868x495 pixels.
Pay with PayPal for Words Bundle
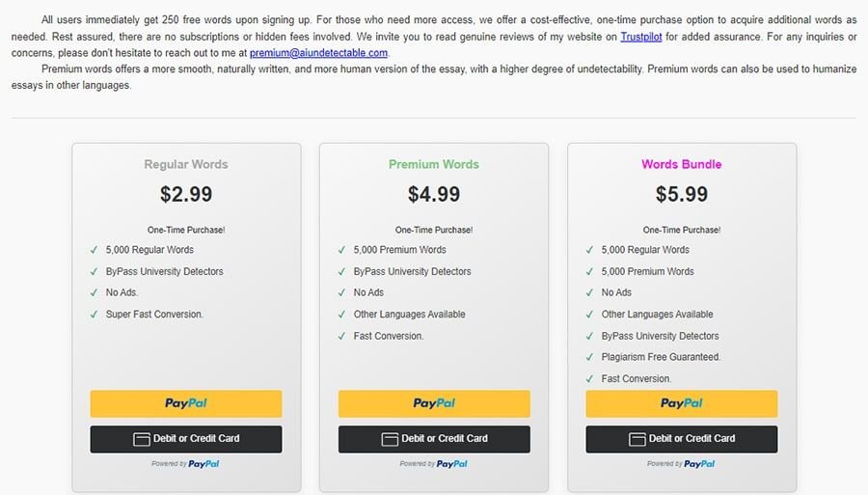[682, 403]
